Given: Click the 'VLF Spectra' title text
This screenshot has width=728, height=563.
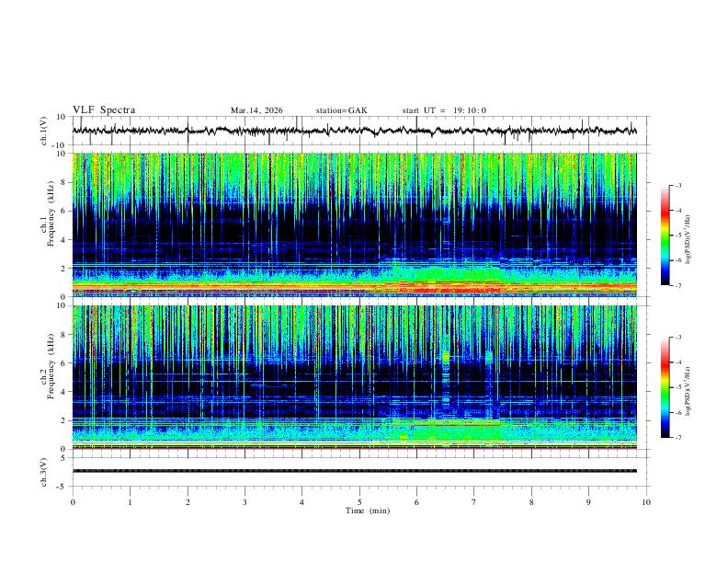Looking at the screenshot, I should pos(104,110).
